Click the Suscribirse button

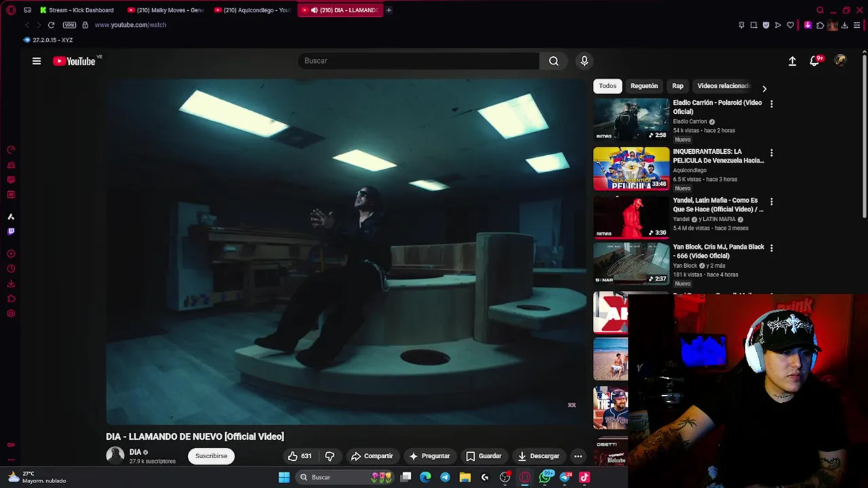point(212,456)
